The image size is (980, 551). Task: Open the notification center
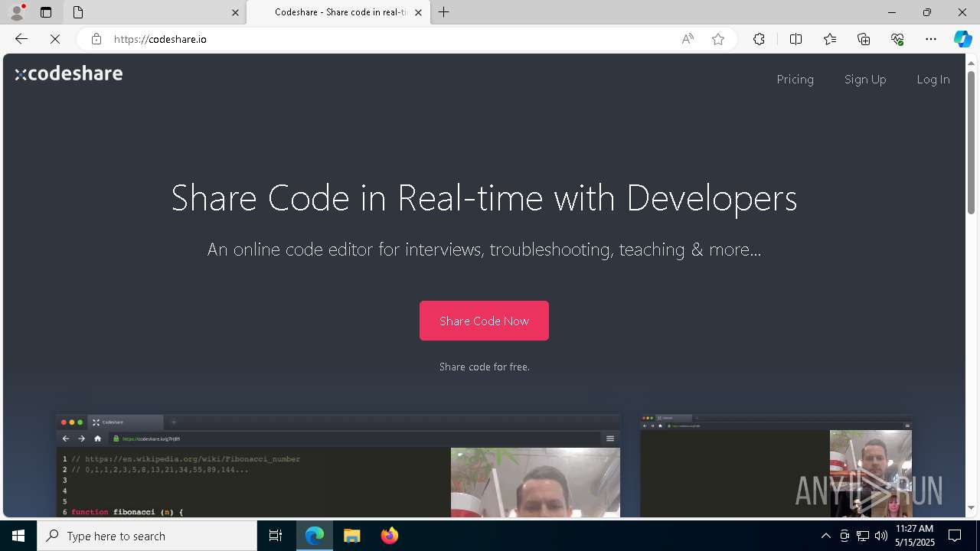click(x=955, y=536)
